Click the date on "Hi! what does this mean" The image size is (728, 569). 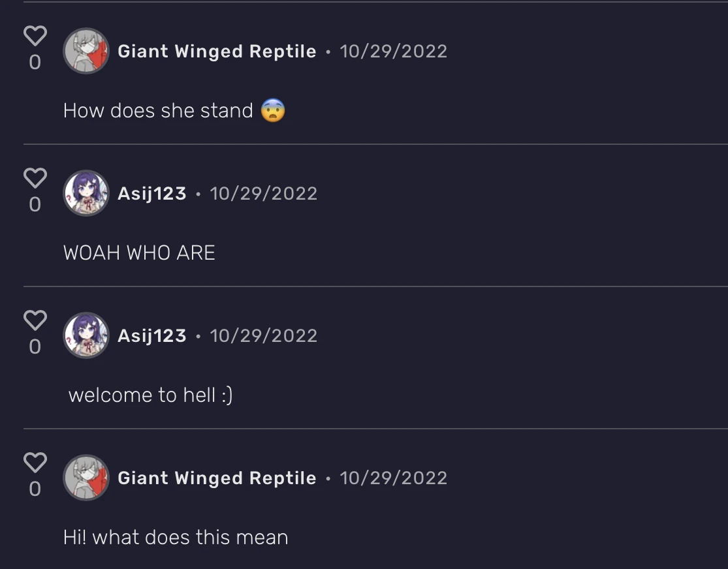tap(394, 478)
